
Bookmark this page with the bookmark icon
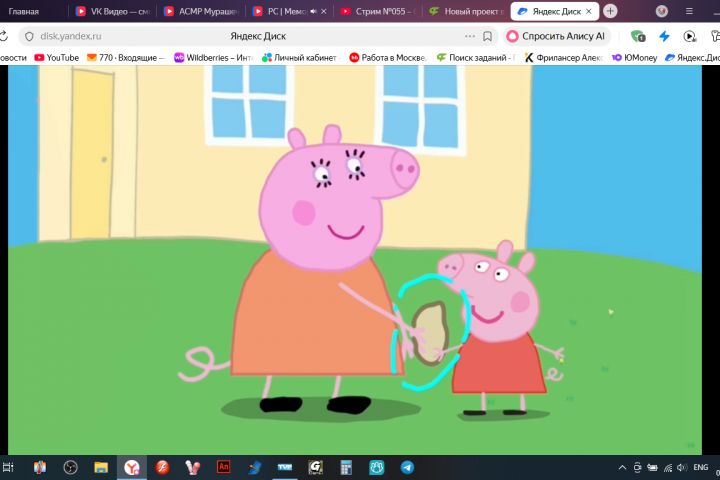(x=487, y=36)
